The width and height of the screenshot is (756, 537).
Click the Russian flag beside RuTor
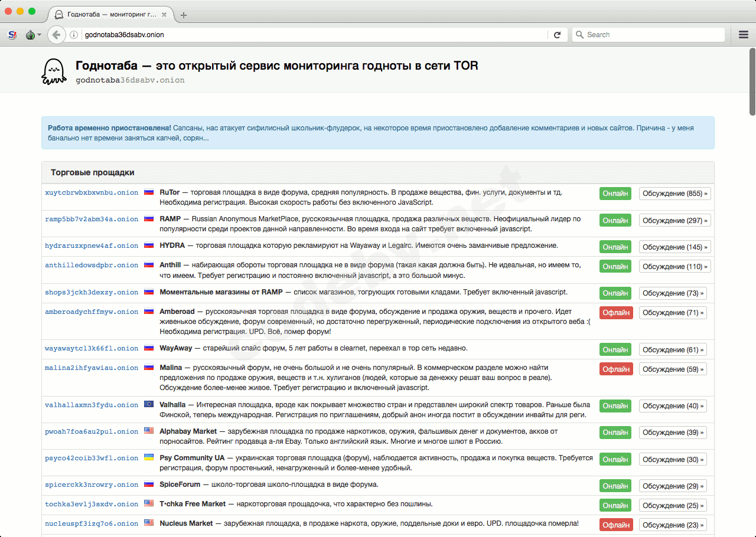coord(149,192)
